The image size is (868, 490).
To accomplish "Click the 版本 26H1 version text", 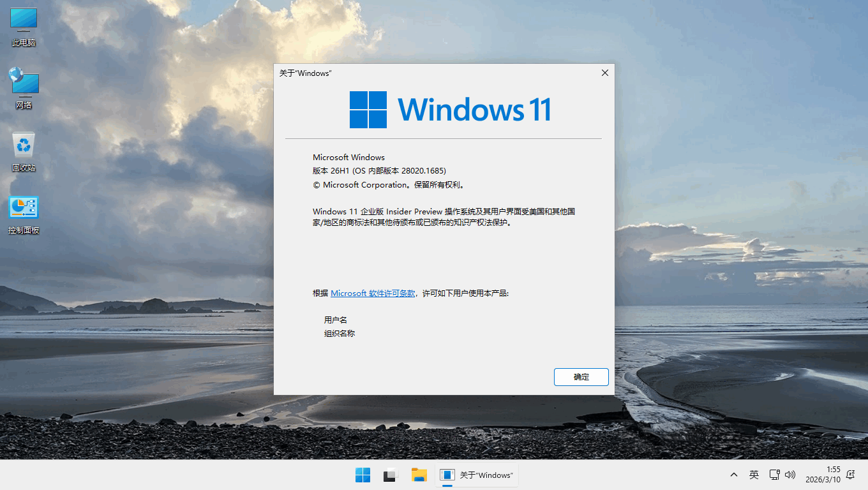I will [x=379, y=171].
